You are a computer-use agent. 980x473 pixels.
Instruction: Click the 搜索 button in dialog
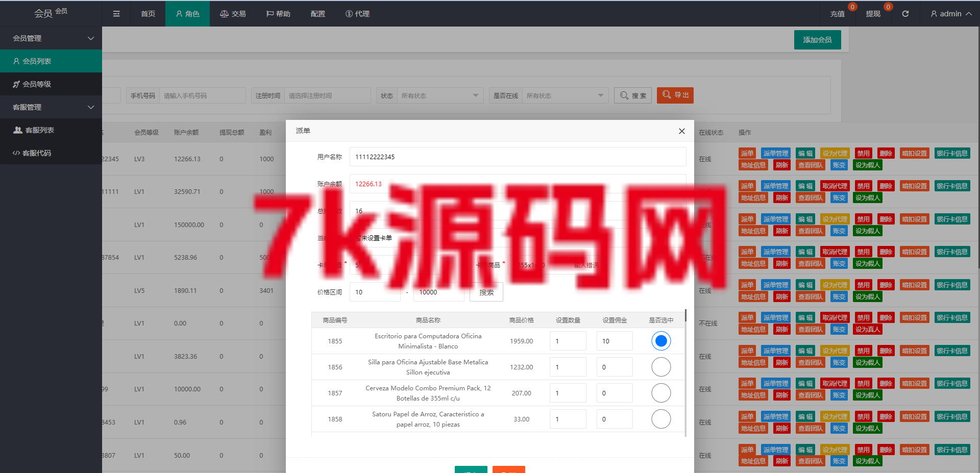click(486, 292)
